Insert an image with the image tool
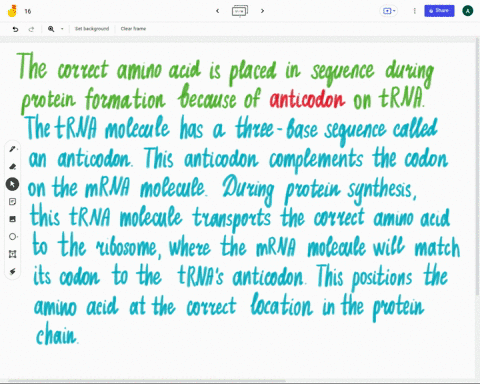Image resolution: width=480 pixels, height=384 pixels. click(x=12, y=219)
